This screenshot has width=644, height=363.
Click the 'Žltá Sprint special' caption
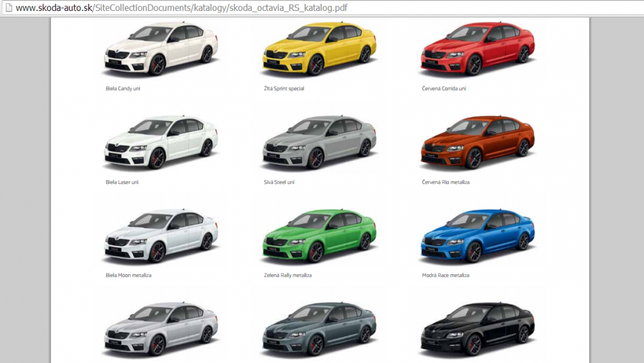point(284,88)
